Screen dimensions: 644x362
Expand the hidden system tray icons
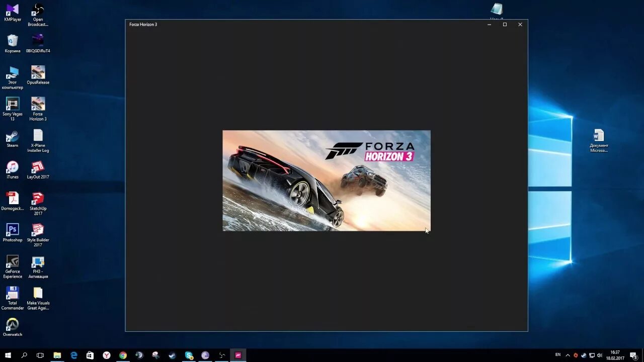[568, 355]
